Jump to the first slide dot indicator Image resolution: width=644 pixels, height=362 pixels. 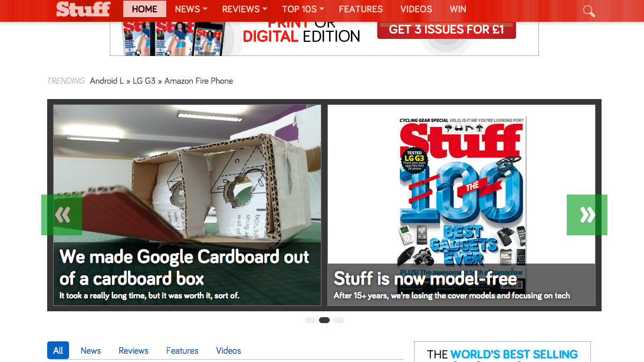coord(310,320)
